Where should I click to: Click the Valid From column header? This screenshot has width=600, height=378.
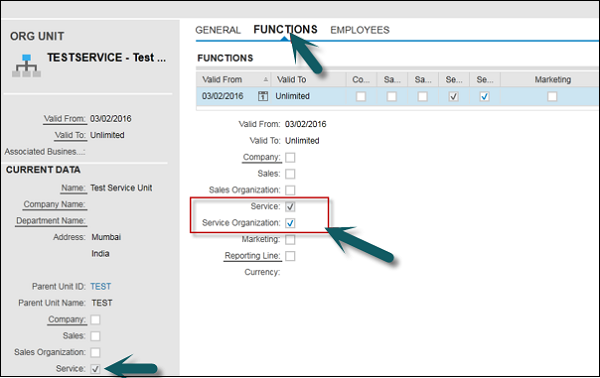coord(234,80)
